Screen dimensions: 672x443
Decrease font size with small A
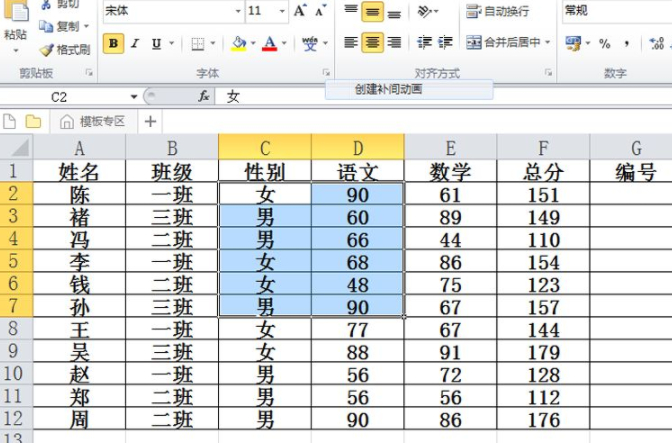(320, 11)
